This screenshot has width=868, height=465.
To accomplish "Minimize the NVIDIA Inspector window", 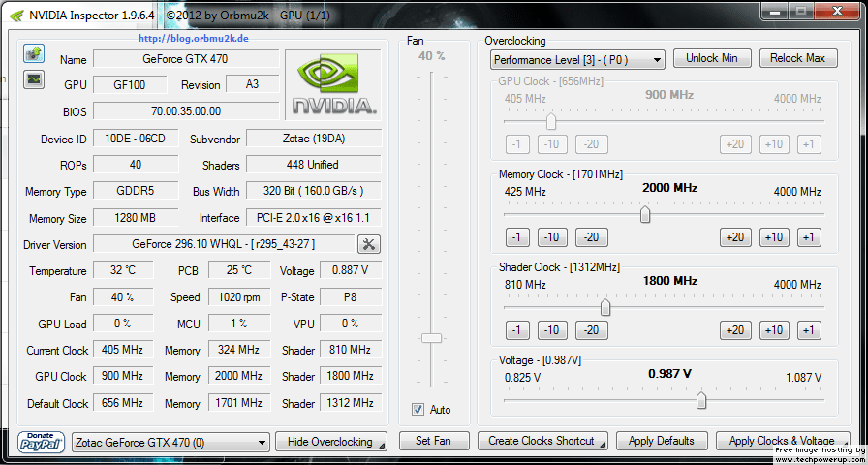I will [774, 10].
